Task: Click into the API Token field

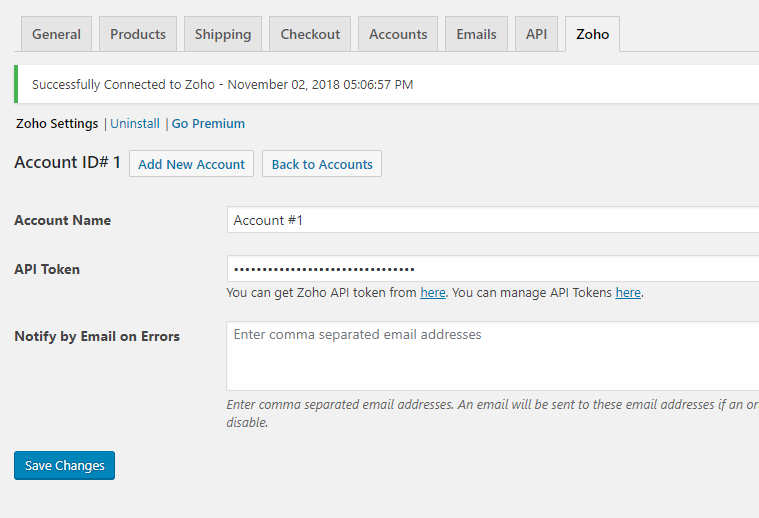Action: 492,269
